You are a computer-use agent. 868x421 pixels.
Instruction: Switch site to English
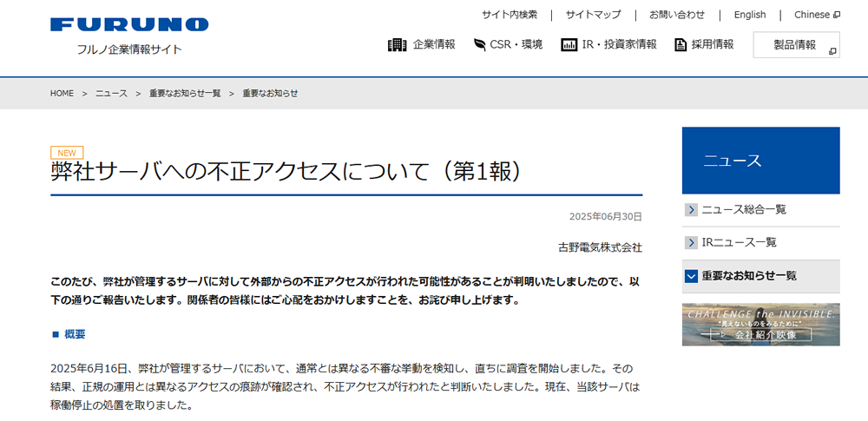click(750, 15)
